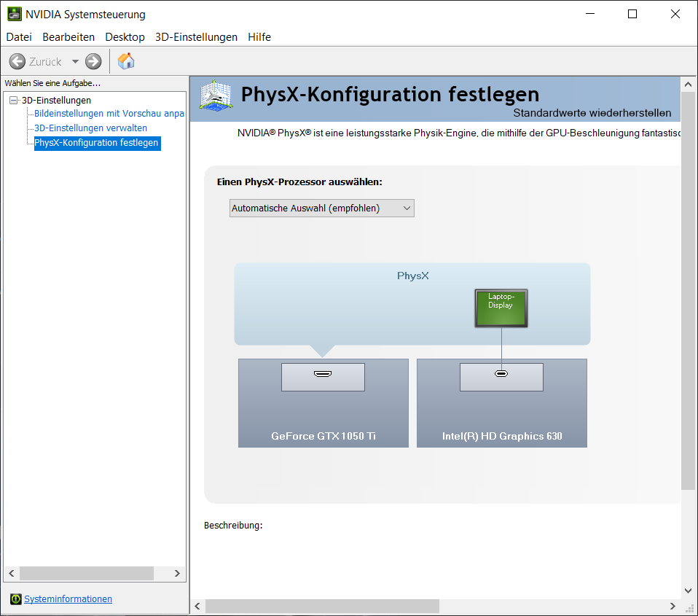The height and width of the screenshot is (616, 698).
Task: Open the Bearbeiten menu
Action: pos(68,37)
